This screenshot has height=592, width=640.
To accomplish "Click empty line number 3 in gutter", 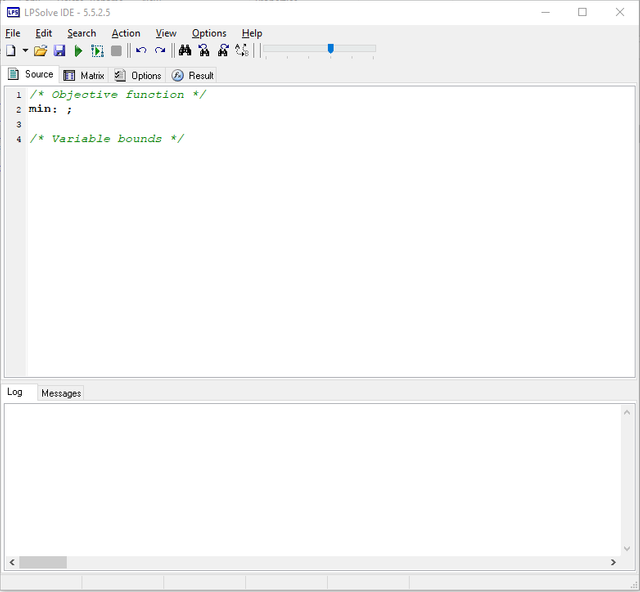I will click(19, 124).
